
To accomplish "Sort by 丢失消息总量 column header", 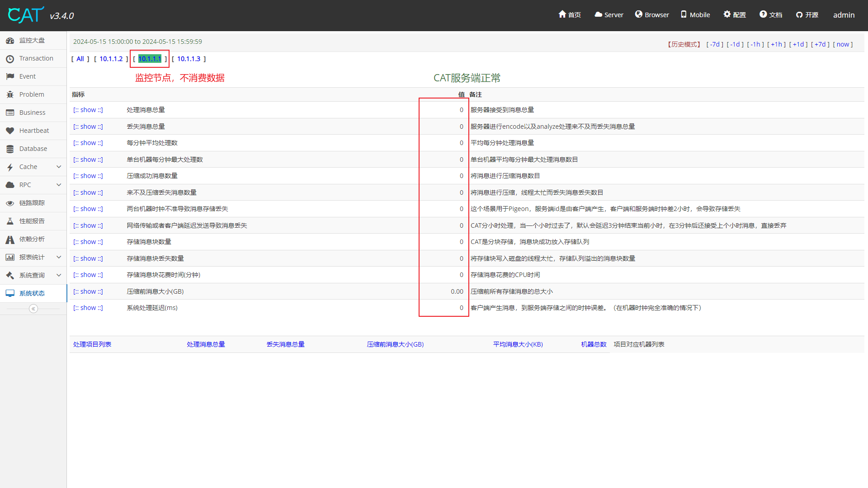I will click(x=285, y=344).
